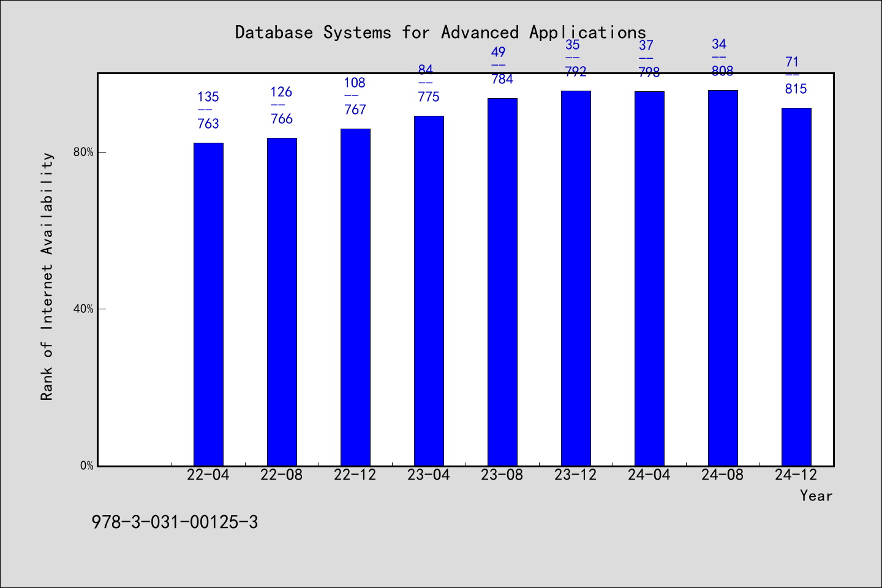Click the value 84 above the 23-04 bar
This screenshot has height=588, width=882.
[426, 70]
